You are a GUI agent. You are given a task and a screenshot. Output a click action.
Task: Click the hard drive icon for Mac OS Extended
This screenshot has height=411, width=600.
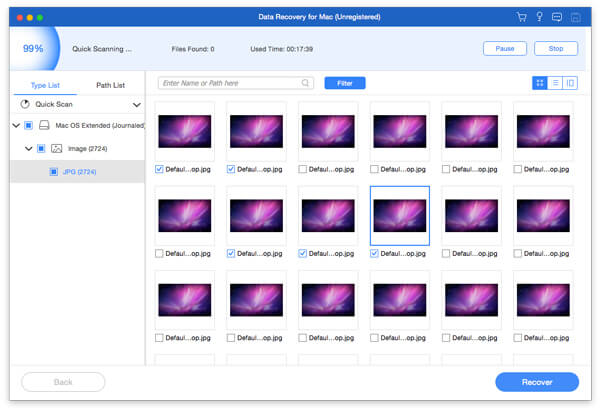[44, 125]
